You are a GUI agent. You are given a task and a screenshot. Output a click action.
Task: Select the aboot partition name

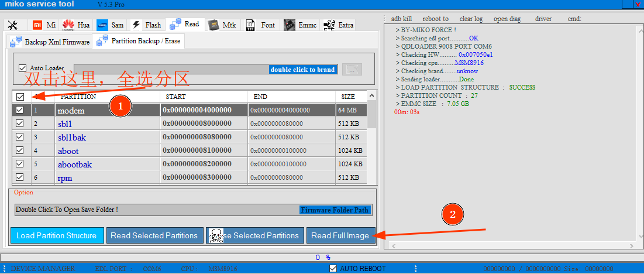[x=68, y=151]
